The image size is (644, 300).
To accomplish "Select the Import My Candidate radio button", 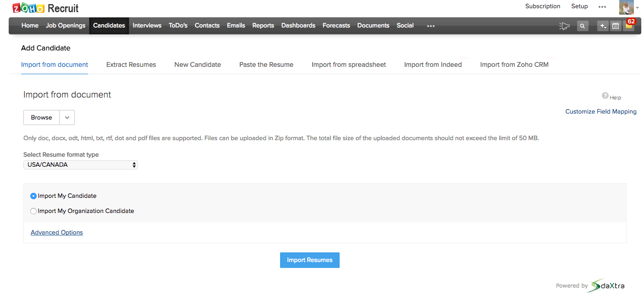I will [33, 196].
